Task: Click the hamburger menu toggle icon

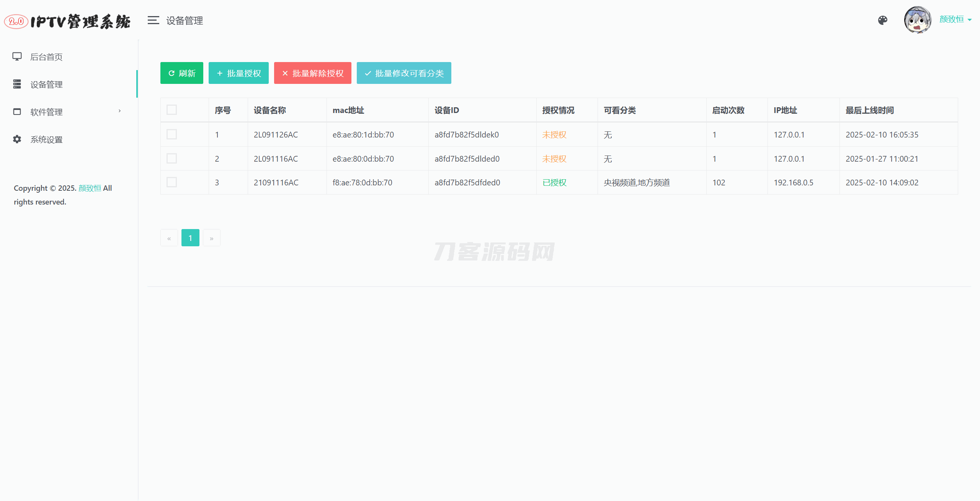Action: [153, 20]
